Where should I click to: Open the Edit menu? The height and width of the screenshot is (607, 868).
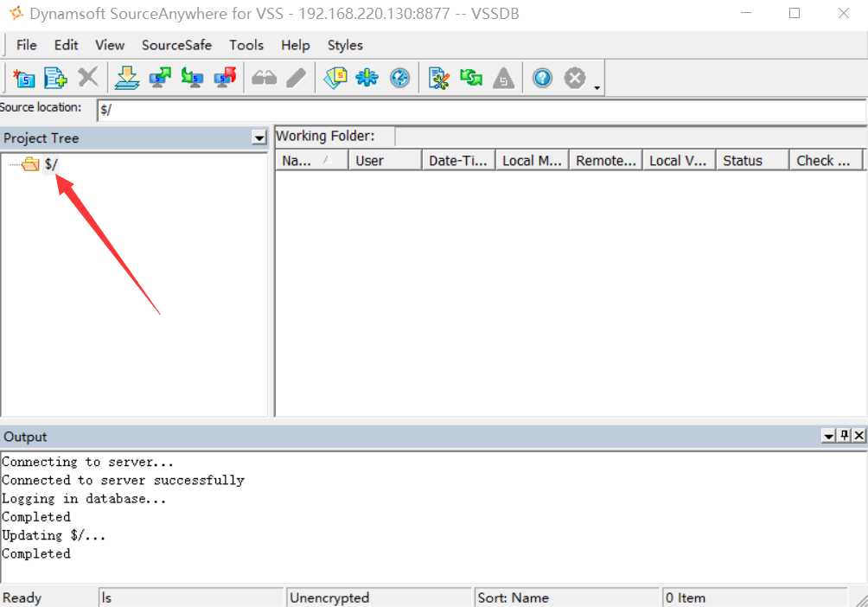[66, 45]
